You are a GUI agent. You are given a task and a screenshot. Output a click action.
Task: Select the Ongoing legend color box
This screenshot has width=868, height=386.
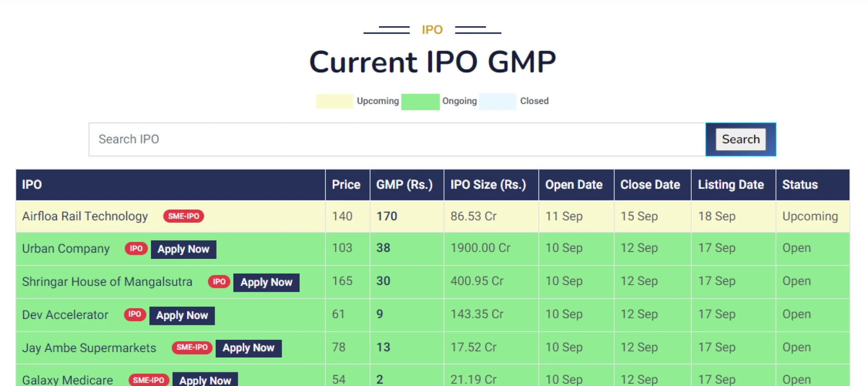(420, 101)
